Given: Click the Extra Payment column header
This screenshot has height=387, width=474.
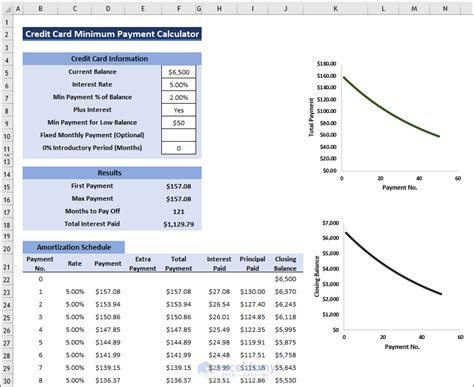Looking at the screenshot, I should [x=143, y=263].
